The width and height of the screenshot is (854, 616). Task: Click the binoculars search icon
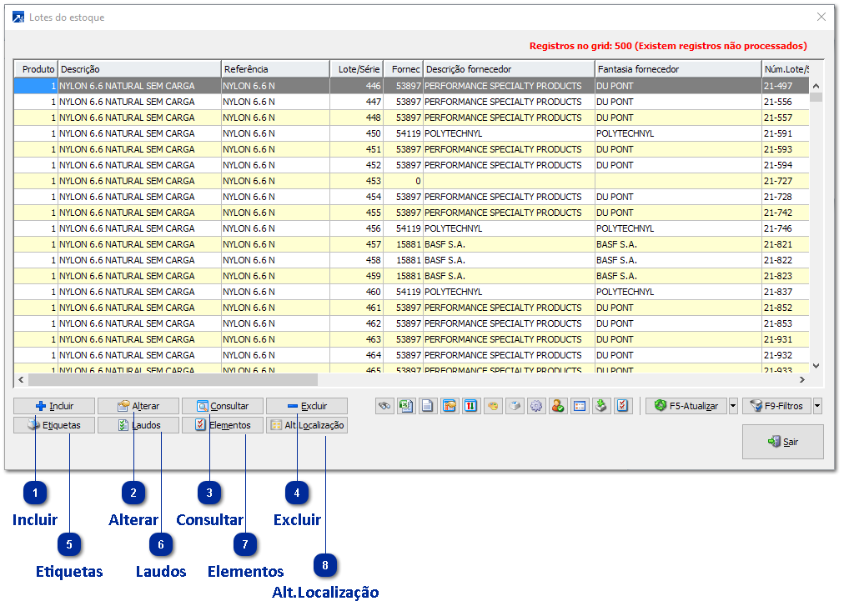tap(384, 406)
